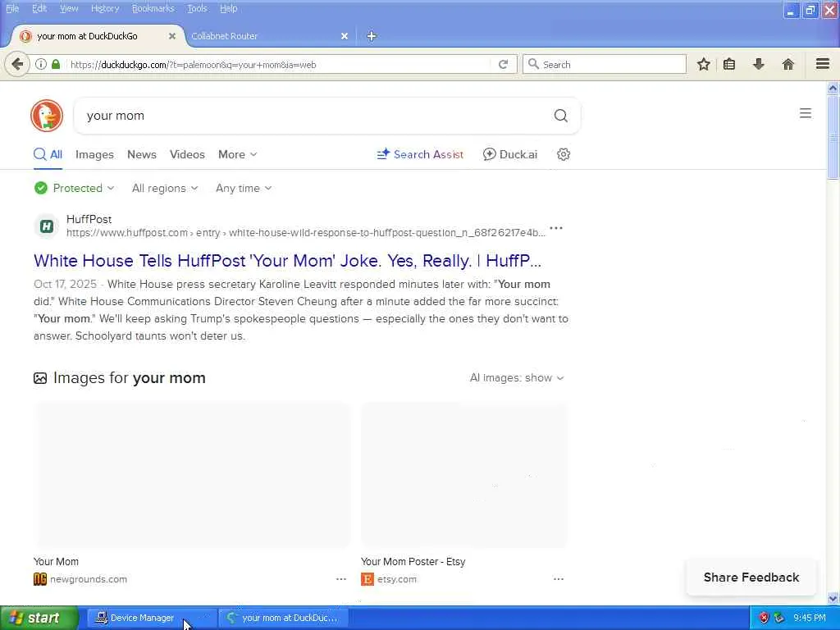Click the red security shield tray icon
Image resolution: width=840 pixels, height=630 pixels.
point(764,619)
